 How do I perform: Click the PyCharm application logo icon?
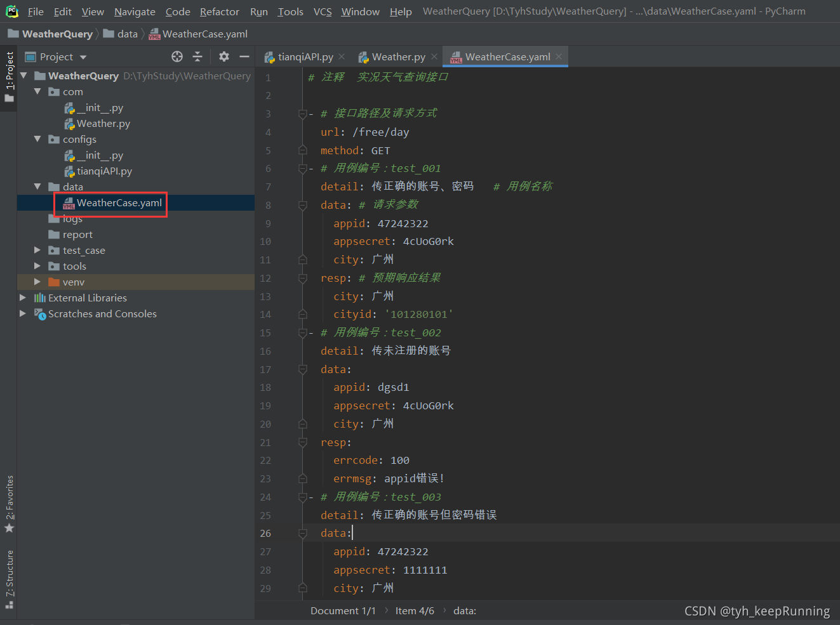coord(12,11)
